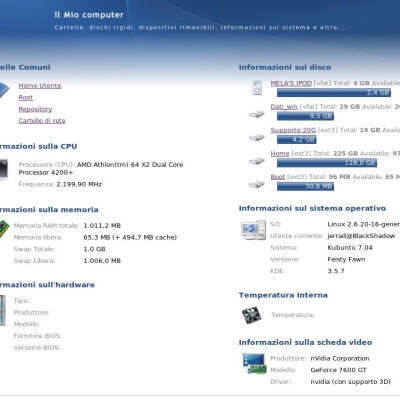Click the 'jerrad@BlackShadow' user value
The width and height of the screenshot is (400, 400).
click(361, 236)
